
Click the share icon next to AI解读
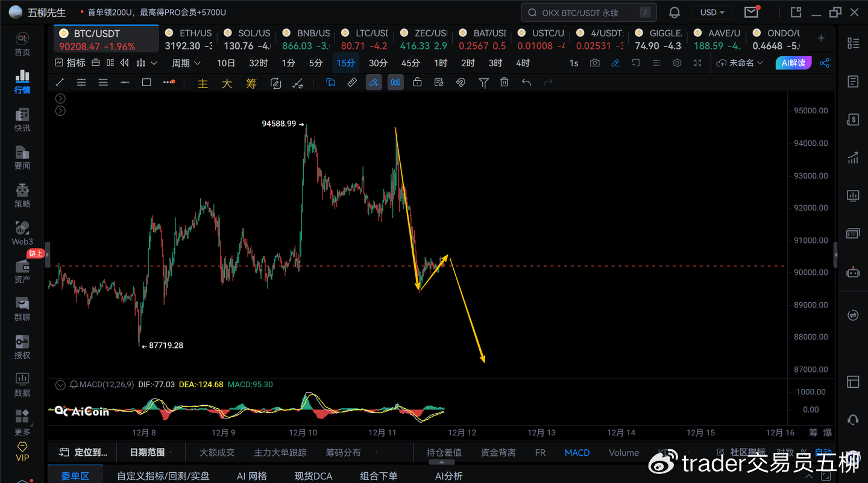pyautogui.click(x=825, y=63)
